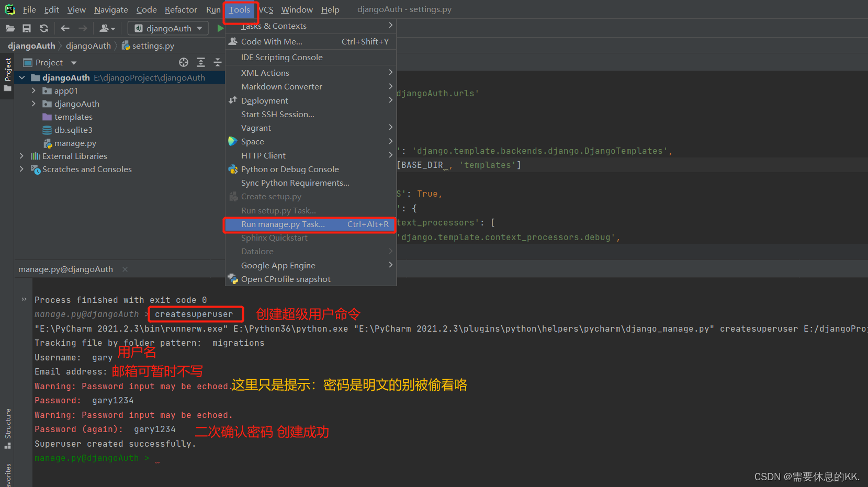
Task: Expand the app01 folder
Action: coord(34,90)
